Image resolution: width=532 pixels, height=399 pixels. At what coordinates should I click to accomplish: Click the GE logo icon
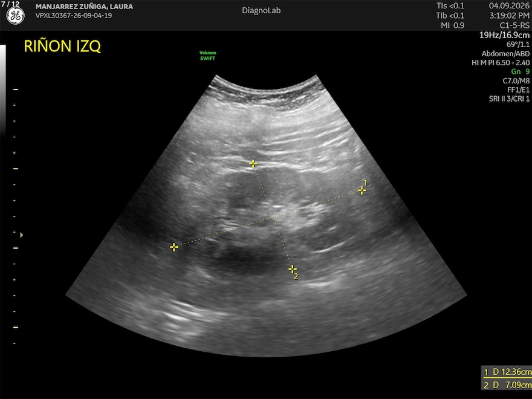click(15, 16)
